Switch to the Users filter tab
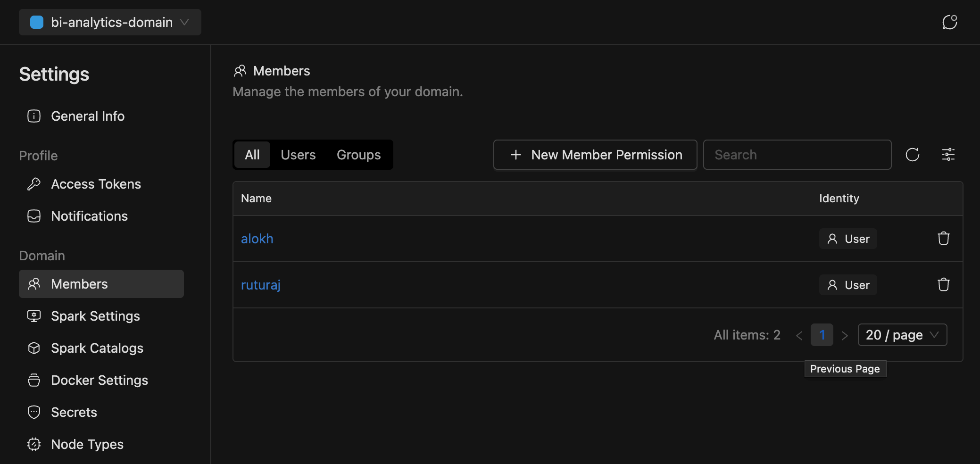 click(x=298, y=154)
